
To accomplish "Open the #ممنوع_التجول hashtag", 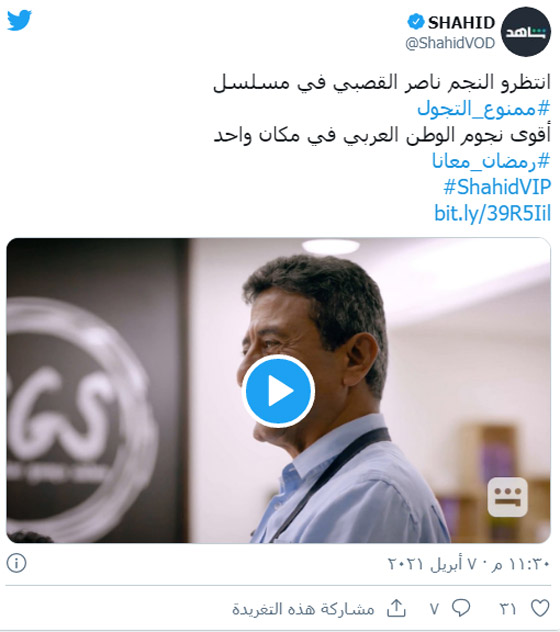I will (x=483, y=108).
